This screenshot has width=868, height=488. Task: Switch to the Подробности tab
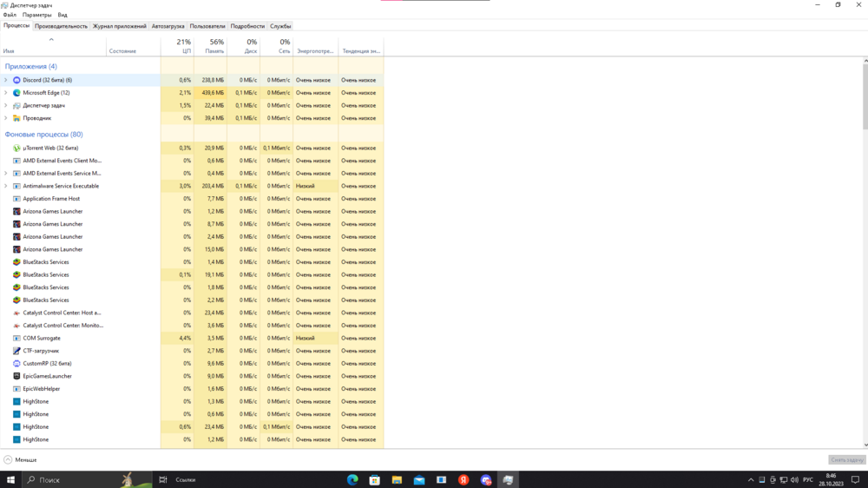[x=247, y=26]
